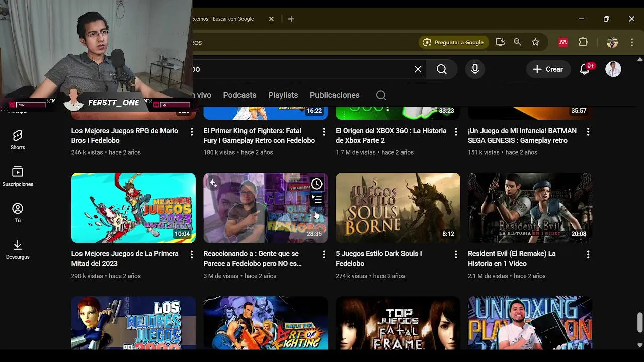Viewport: 644px width, 362px height.
Task: Open Suscripciones in sidebar
Action: (18, 176)
